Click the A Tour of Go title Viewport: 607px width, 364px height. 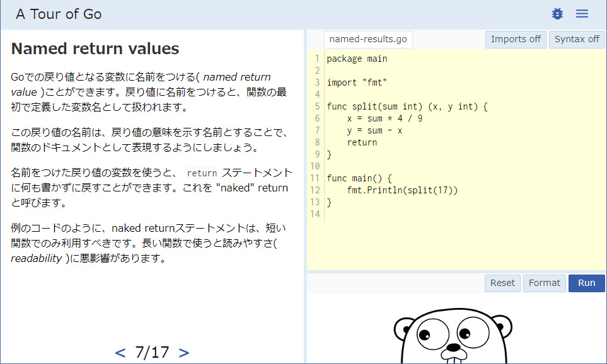(58, 13)
